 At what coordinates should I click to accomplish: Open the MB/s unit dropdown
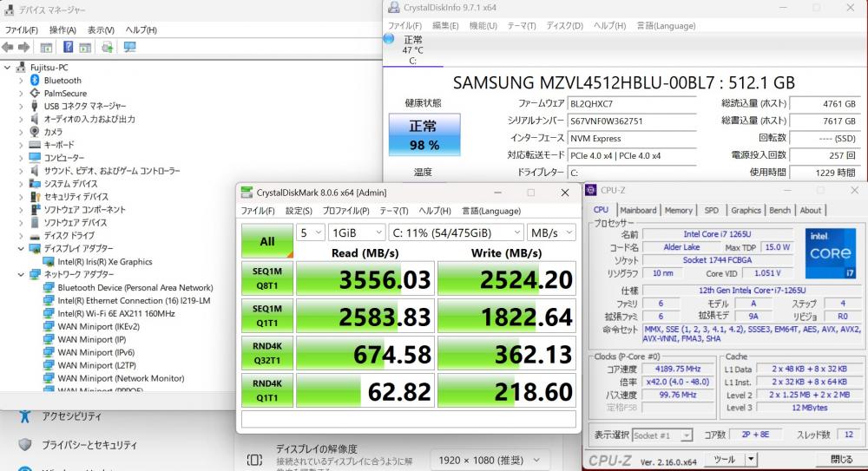(x=551, y=233)
